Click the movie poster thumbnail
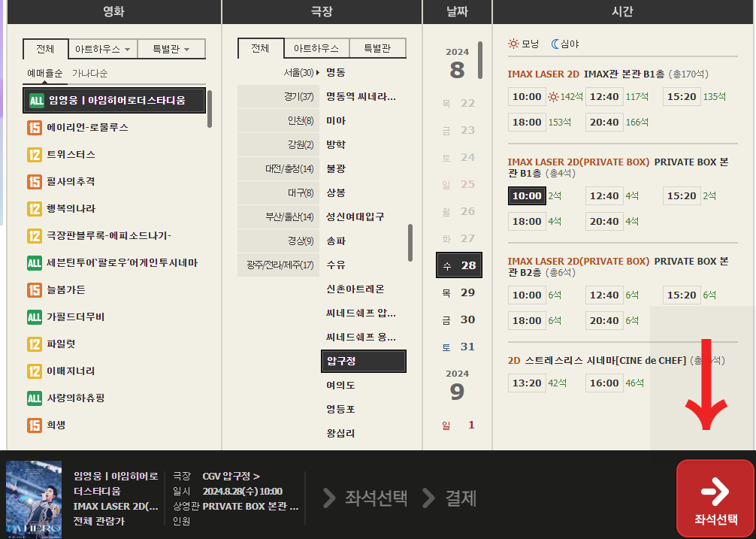This screenshot has width=756, height=539. (x=34, y=499)
